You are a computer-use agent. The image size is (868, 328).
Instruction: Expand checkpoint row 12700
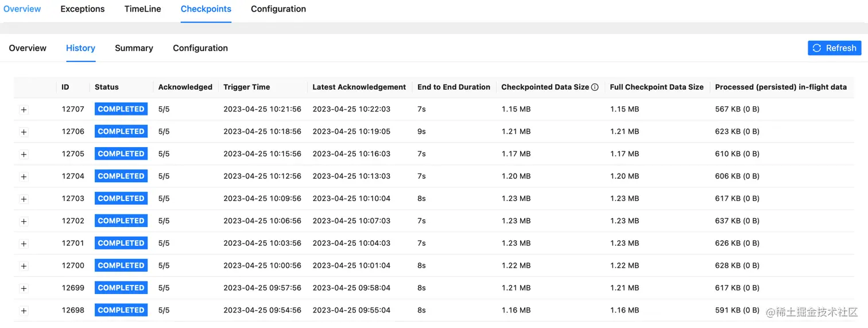pyautogui.click(x=24, y=267)
